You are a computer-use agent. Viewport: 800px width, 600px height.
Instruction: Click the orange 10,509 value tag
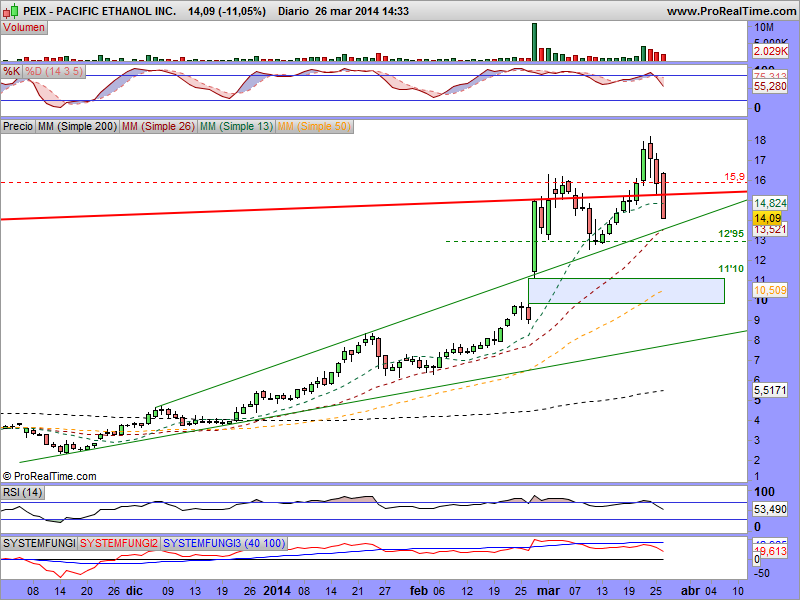pos(770,290)
